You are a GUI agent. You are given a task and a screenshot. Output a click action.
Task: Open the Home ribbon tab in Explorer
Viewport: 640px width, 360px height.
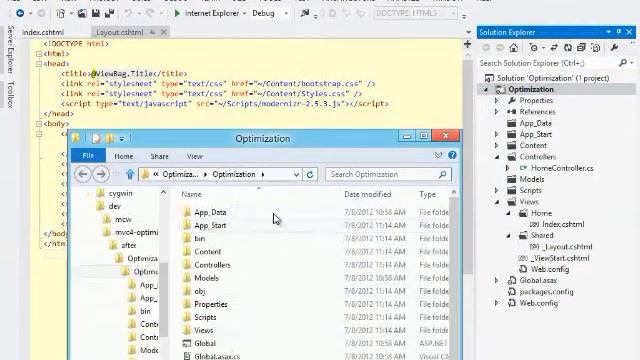[124, 156]
